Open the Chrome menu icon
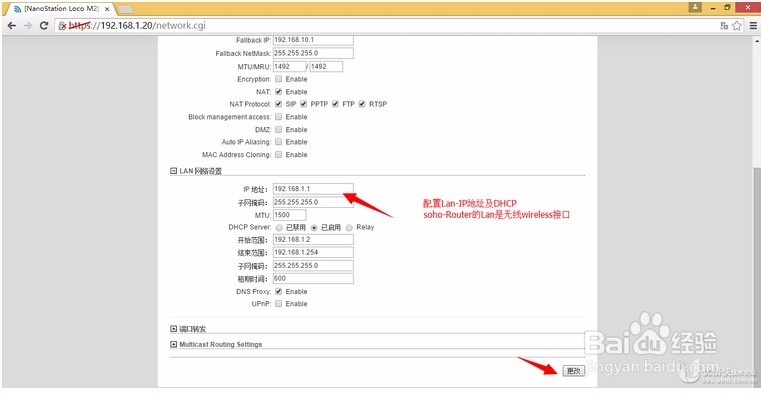Screen dimensions: 761x393 click(753, 26)
